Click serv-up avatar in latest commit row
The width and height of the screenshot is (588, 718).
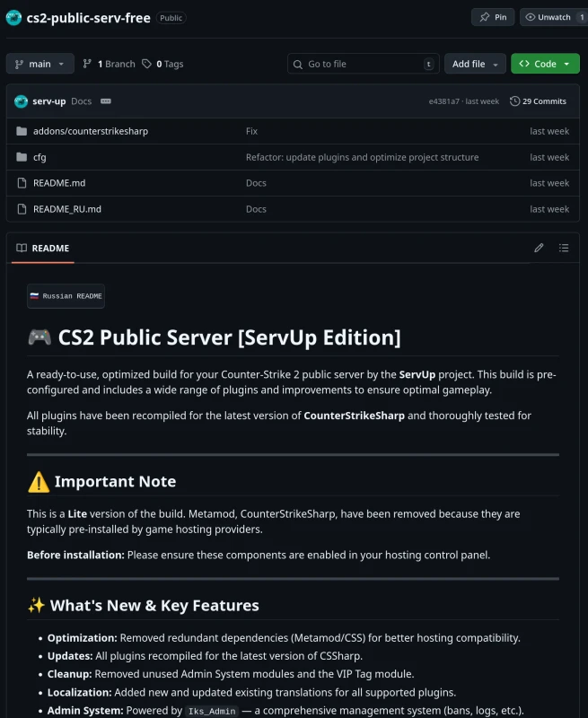coord(21,101)
